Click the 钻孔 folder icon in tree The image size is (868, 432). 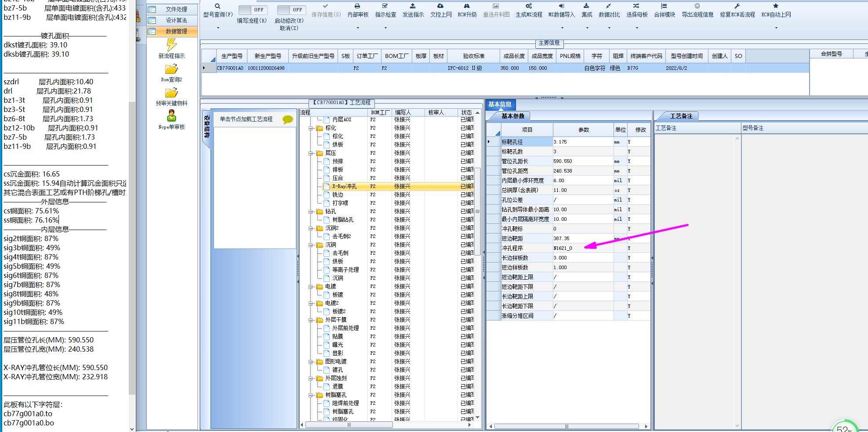tap(320, 212)
